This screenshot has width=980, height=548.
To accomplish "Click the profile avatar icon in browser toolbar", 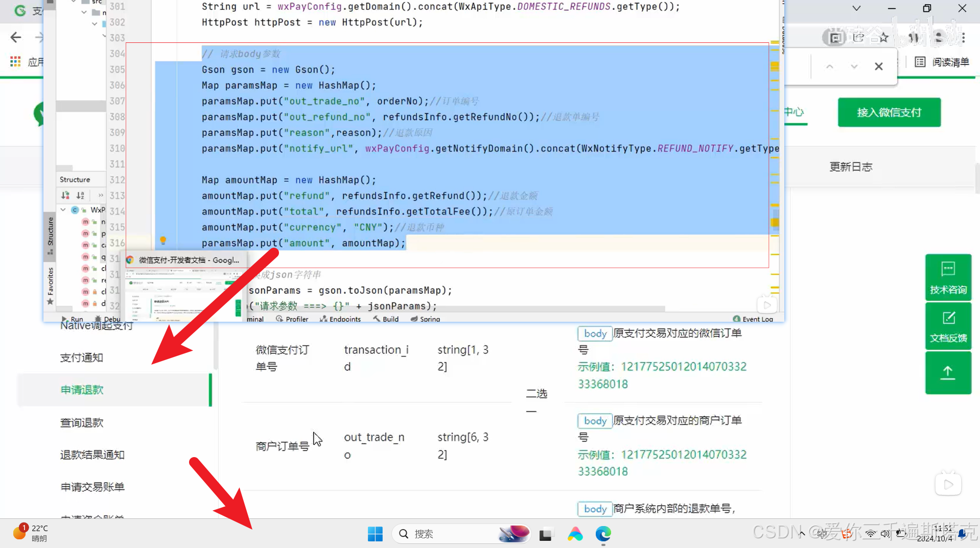I will (x=938, y=37).
